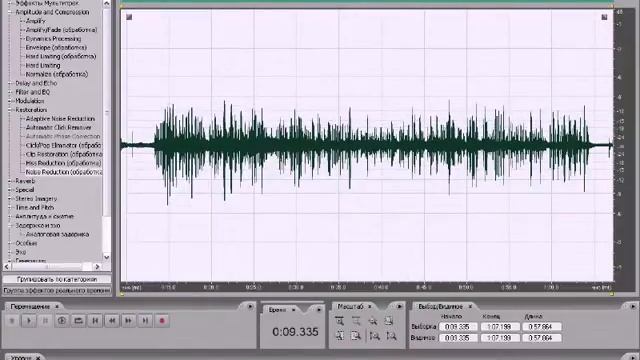The image size is (640, 360).
Task: Expand the Delay and Echo category
Action: click(x=10, y=83)
